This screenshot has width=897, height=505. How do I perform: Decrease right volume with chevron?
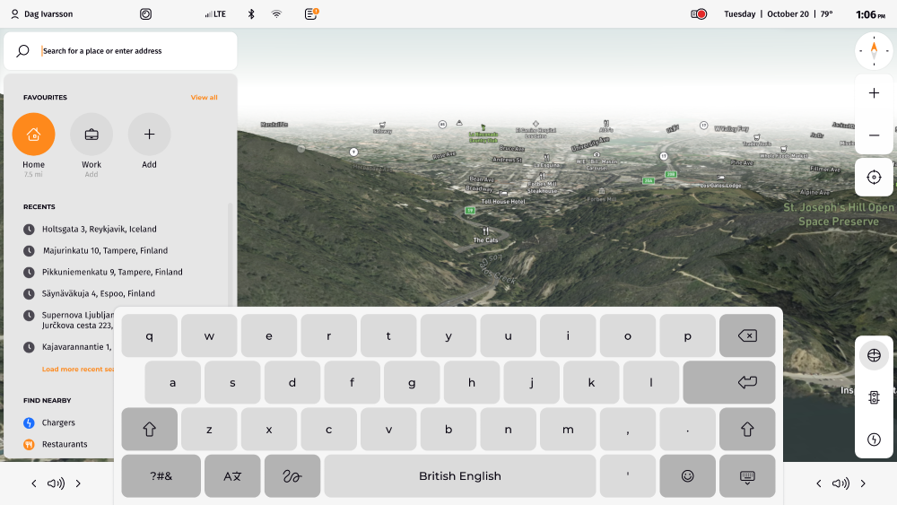pos(819,484)
